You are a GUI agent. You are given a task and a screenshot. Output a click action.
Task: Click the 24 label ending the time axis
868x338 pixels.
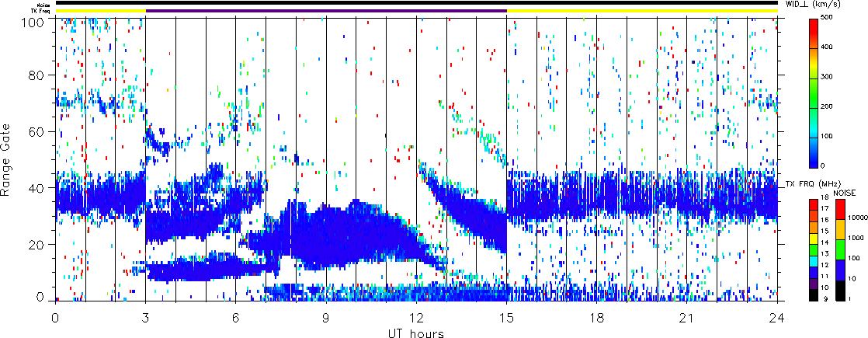776,317
